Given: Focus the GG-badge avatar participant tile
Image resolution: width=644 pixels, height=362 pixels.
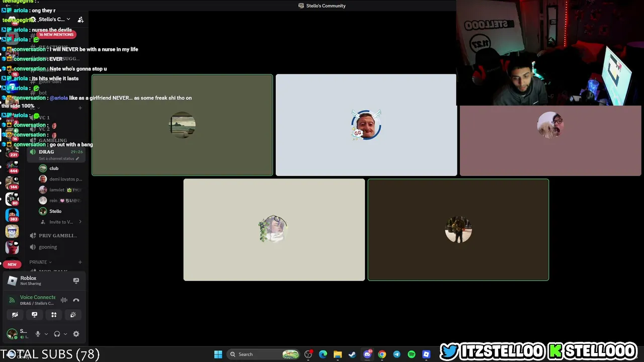Looking at the screenshot, I should point(366,125).
